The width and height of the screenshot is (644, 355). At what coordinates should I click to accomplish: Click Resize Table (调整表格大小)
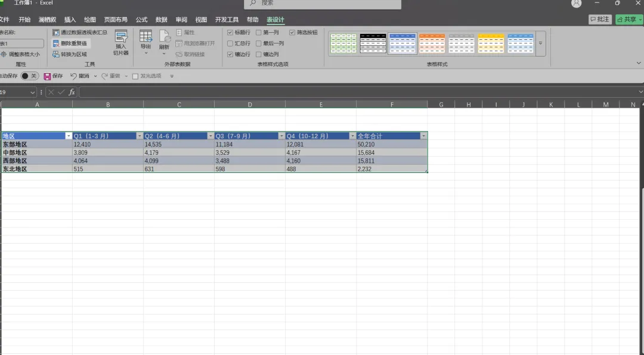20,54
